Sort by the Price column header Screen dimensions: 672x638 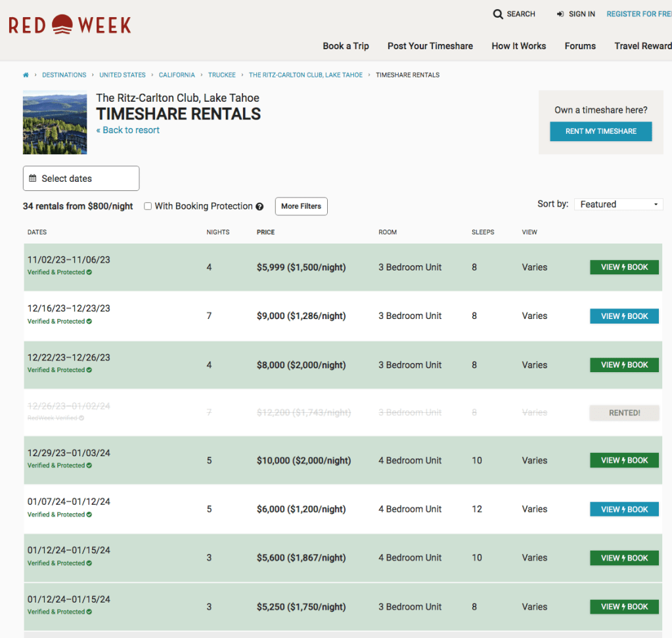tap(265, 232)
